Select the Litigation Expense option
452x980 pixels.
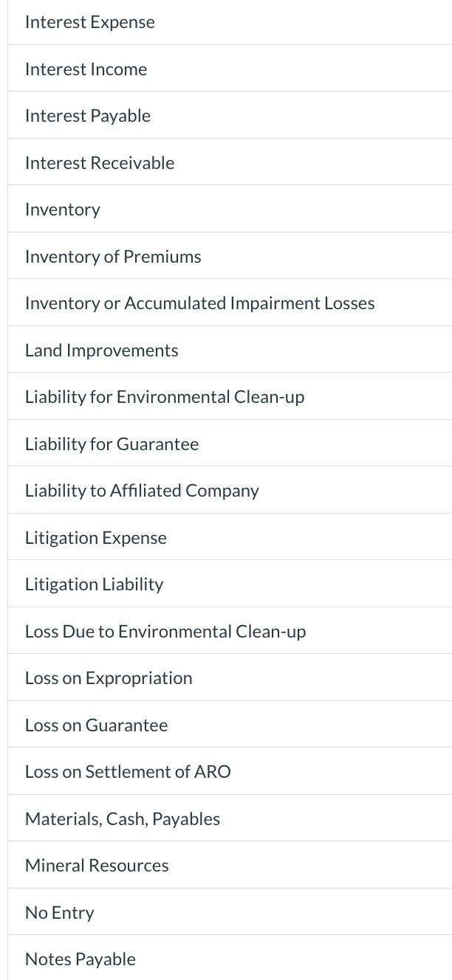click(x=95, y=537)
